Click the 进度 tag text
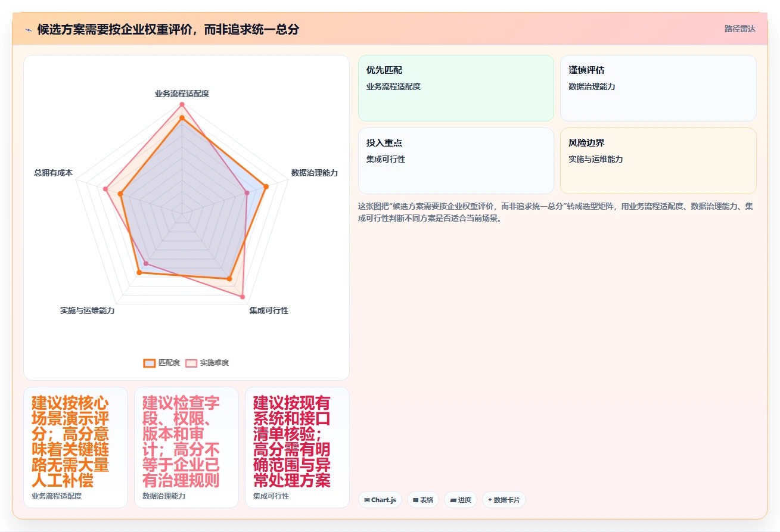 point(465,500)
